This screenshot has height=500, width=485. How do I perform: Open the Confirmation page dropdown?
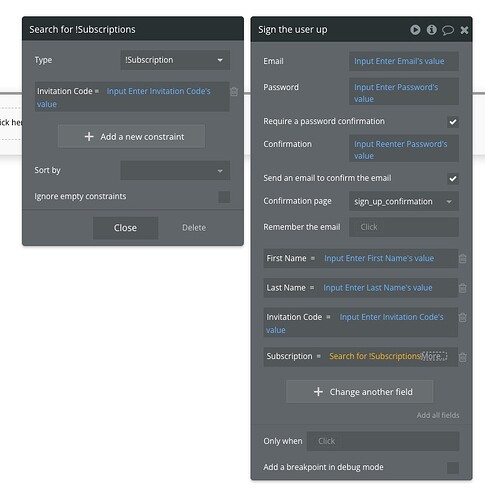pyautogui.click(x=404, y=201)
